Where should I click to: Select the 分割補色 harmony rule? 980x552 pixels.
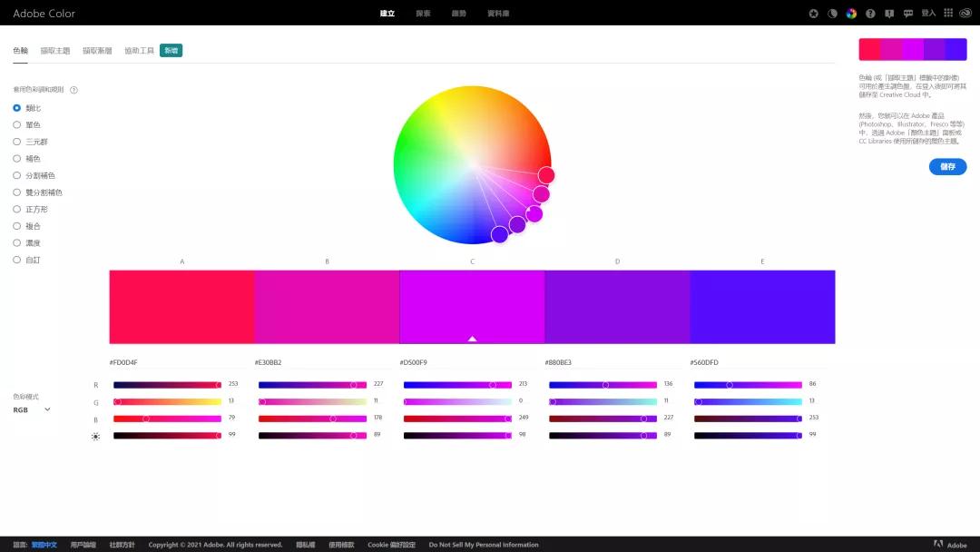(34, 175)
